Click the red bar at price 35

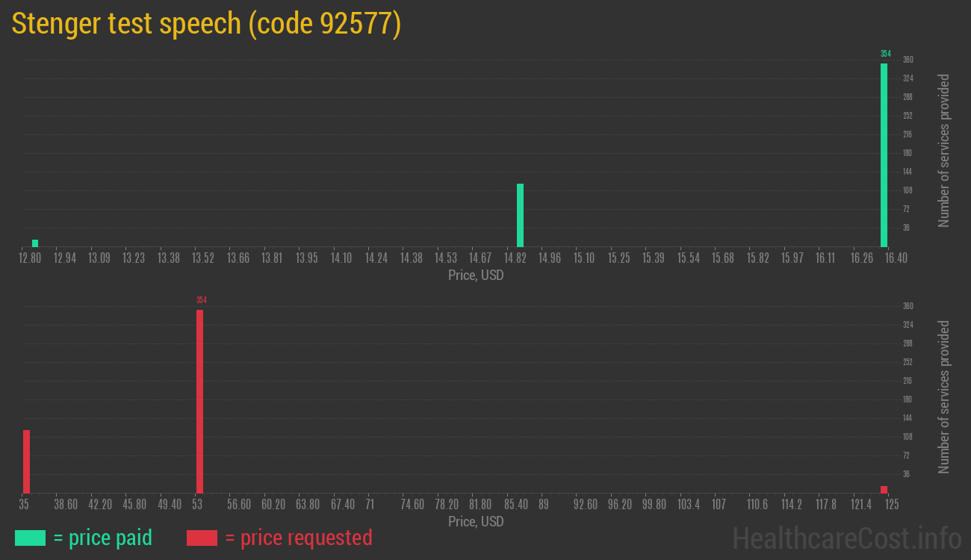click(26, 461)
